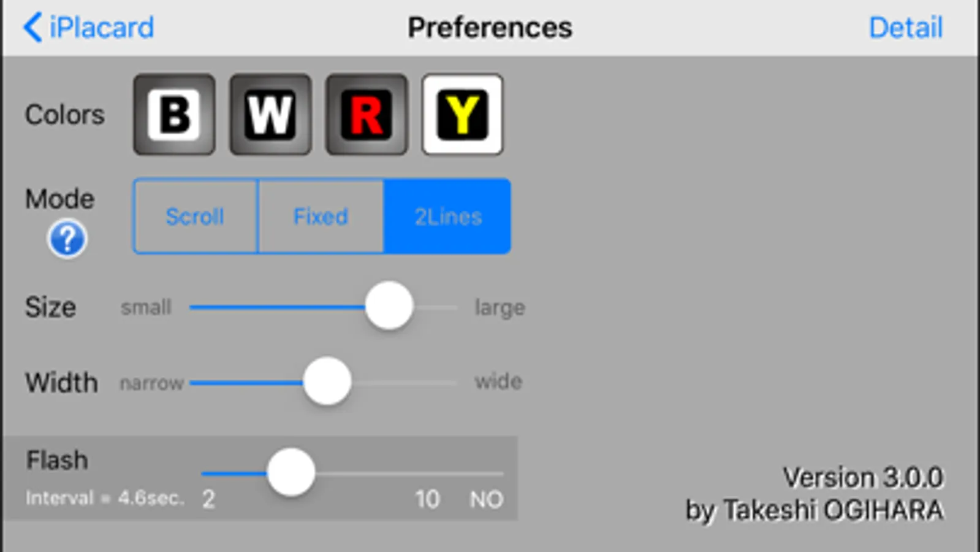The height and width of the screenshot is (552, 980).
Task: Select the black-on-white B color scheme
Action: click(x=174, y=115)
